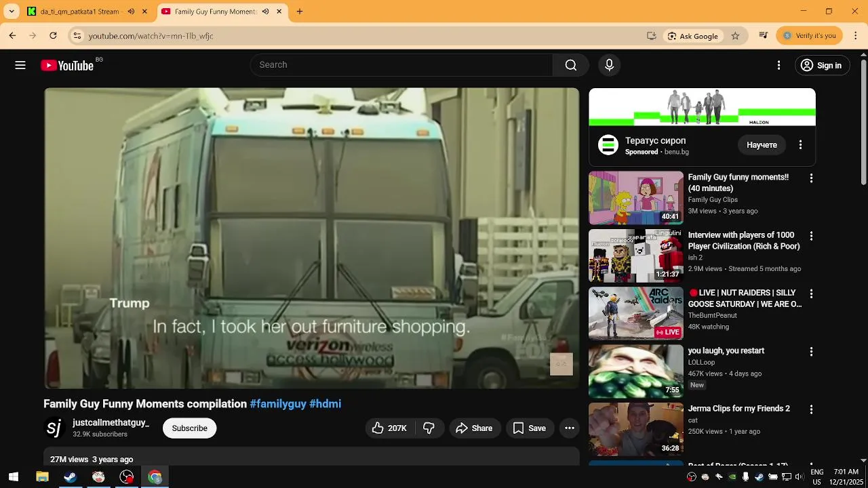Screen dimensions: 868x488
Task: Open Steam from the taskbar
Action: [70, 477]
